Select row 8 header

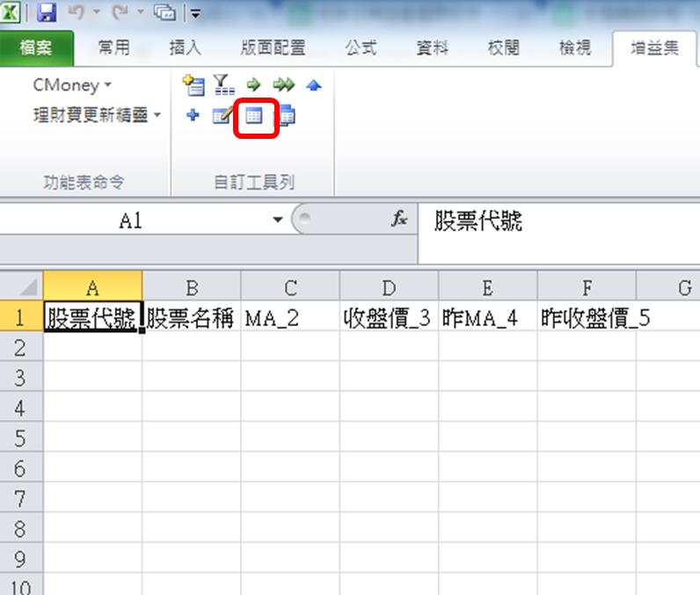tap(21, 529)
